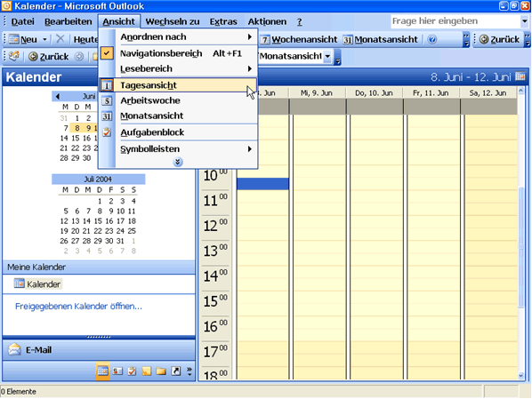Click the Mi, 9. Jun day header
This screenshot has height=399, width=532.
point(317,93)
